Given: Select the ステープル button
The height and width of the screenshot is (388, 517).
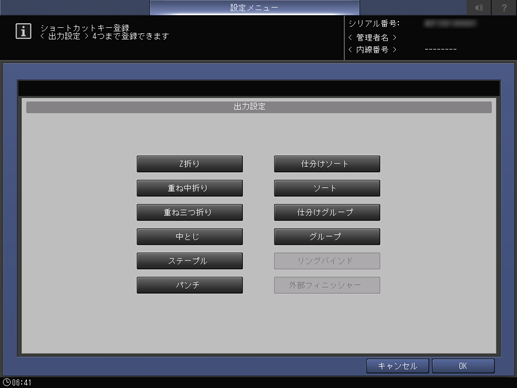Looking at the screenshot, I should click(x=190, y=261).
